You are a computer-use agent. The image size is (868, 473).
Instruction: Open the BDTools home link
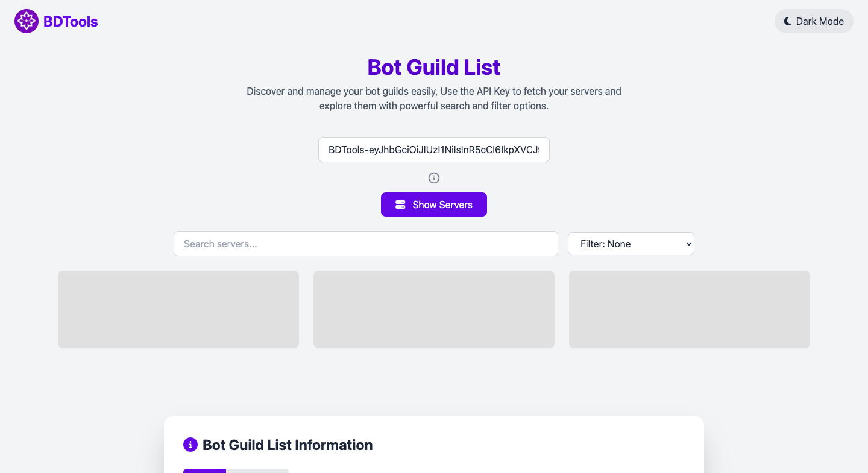point(55,21)
